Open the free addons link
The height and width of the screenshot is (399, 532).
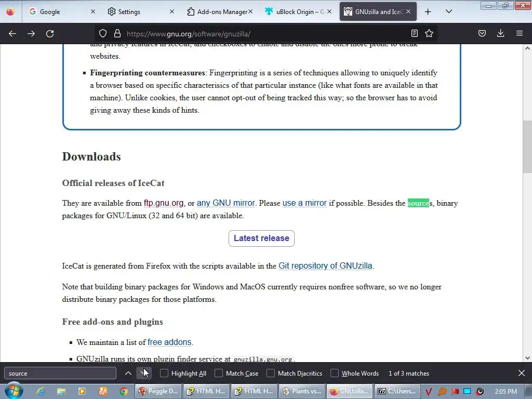(x=169, y=342)
